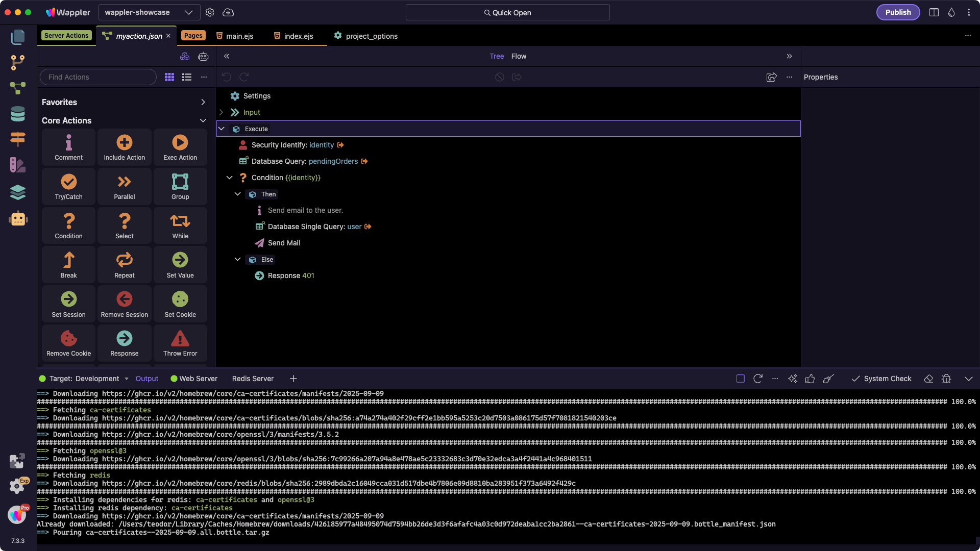Collapse the Condition identity node
This screenshot has height=551, width=980.
[x=229, y=178]
